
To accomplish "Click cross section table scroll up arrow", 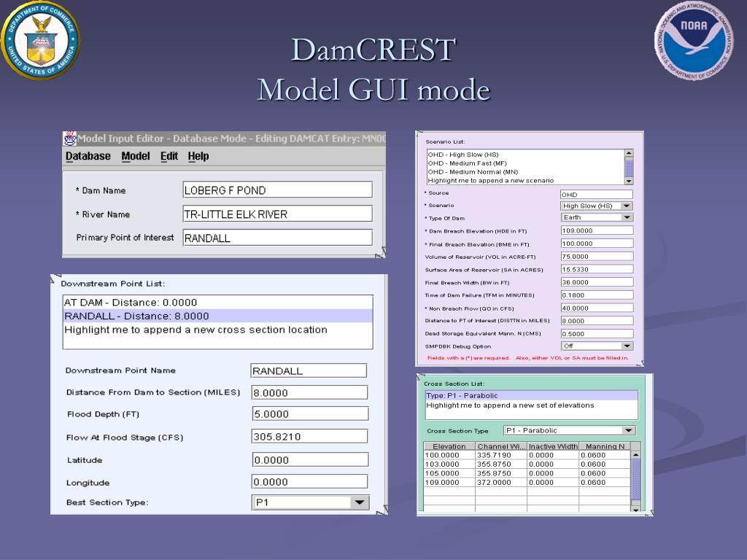I will coord(635,455).
